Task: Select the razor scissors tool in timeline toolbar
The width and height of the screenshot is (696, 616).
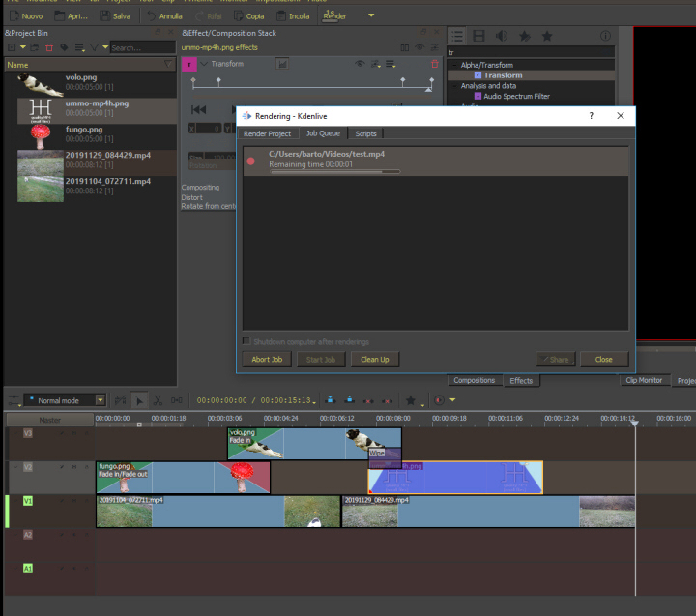Action: 158,400
